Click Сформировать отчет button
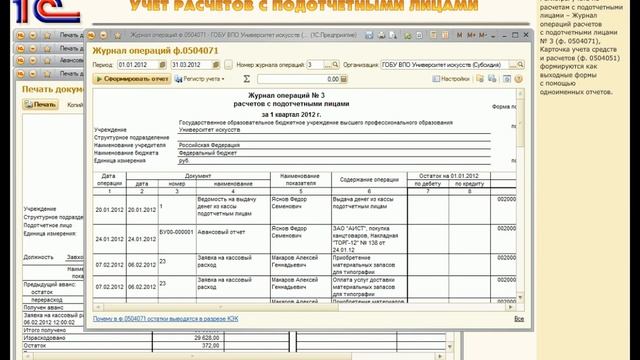 pos(132,79)
